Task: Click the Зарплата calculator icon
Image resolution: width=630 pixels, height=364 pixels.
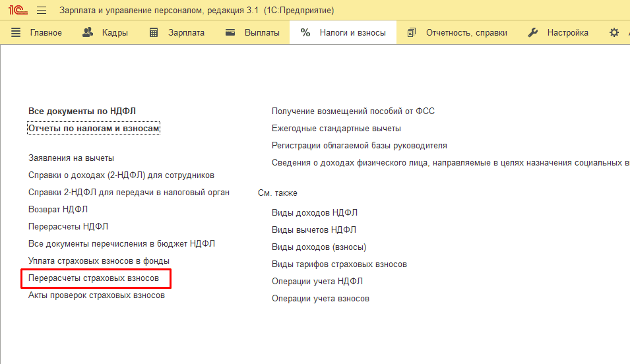Action: point(154,32)
